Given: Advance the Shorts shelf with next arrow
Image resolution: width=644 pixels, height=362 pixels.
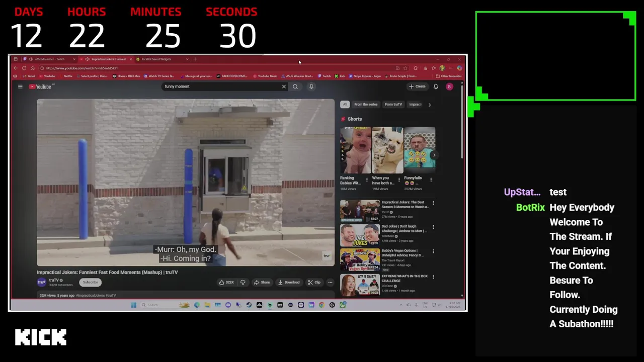Looking at the screenshot, I should coord(434,155).
